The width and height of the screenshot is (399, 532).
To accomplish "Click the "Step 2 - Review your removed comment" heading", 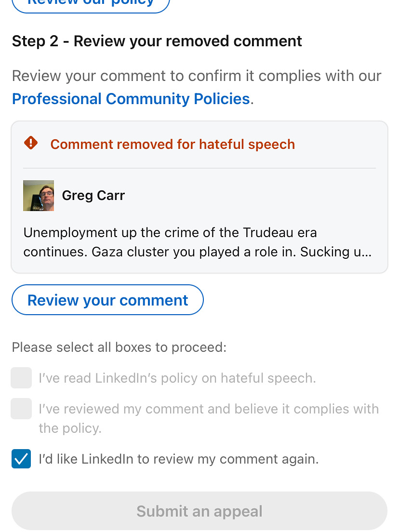I will pyautogui.click(x=157, y=41).
